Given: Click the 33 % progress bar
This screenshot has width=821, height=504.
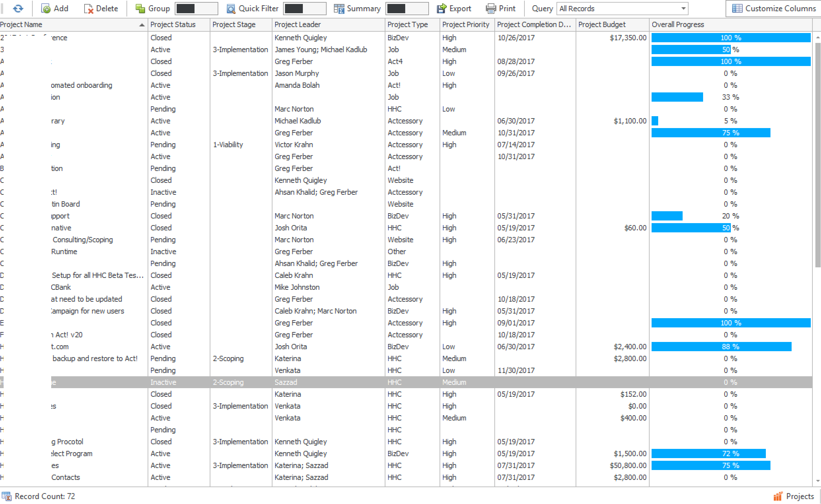Looking at the screenshot, I should [730, 97].
